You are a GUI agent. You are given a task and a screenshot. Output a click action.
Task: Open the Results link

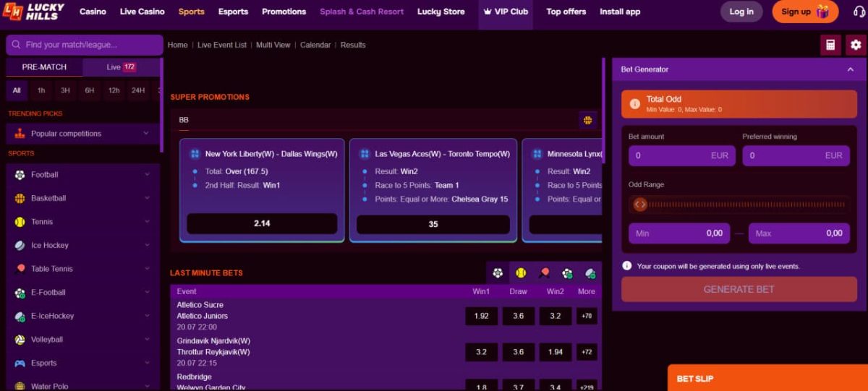(x=353, y=45)
